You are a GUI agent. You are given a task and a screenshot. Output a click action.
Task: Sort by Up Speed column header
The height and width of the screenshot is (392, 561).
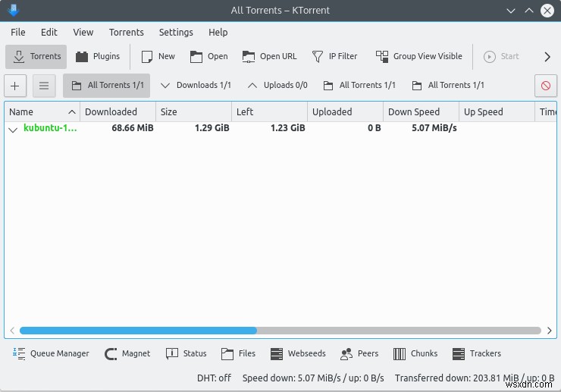click(x=497, y=112)
